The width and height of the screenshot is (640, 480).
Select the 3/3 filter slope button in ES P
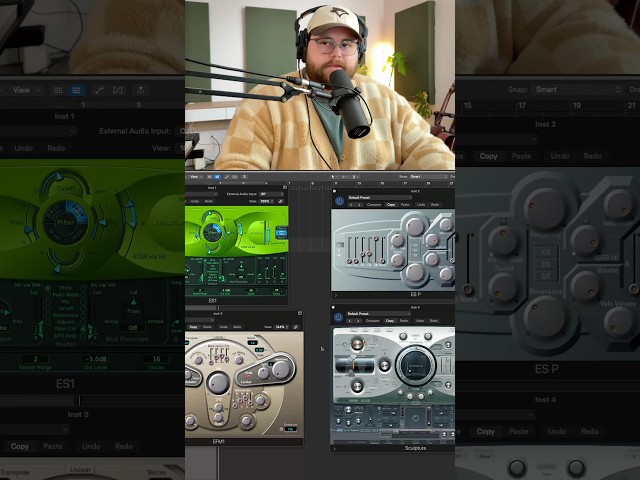click(415, 255)
